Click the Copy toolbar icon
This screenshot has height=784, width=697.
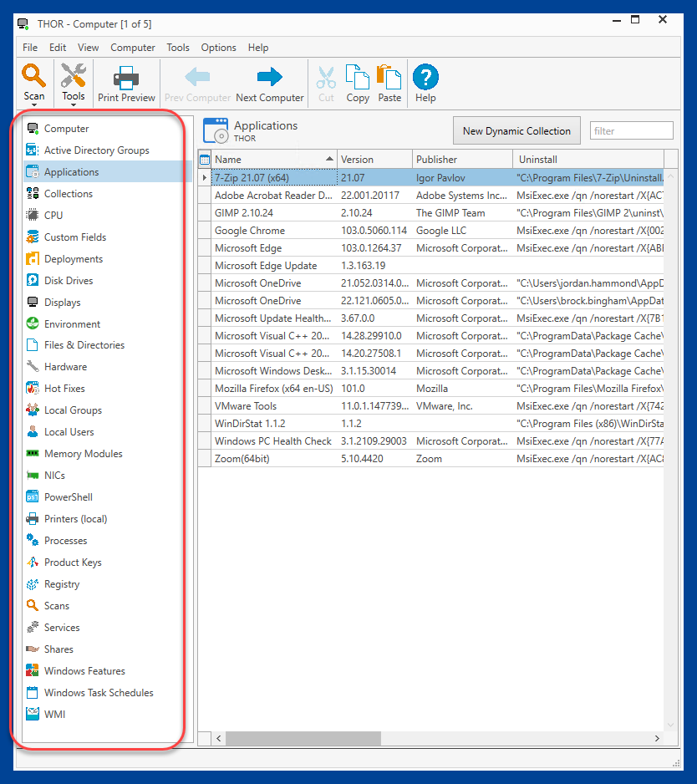(x=358, y=77)
